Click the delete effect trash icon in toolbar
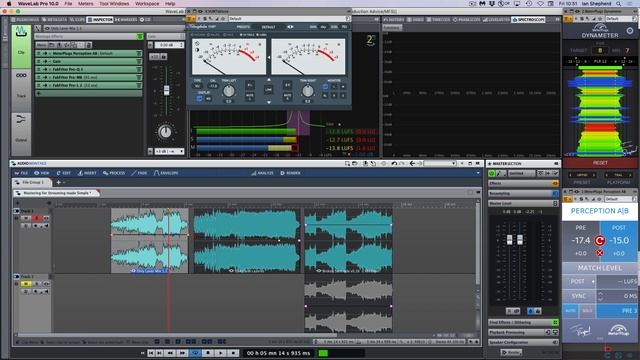 89,45
